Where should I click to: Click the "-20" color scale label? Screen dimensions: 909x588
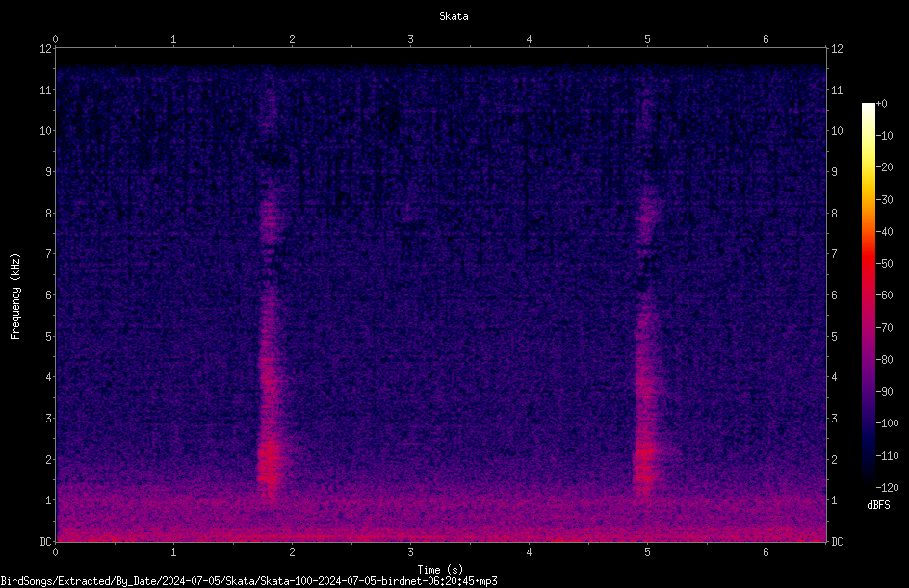(x=884, y=167)
